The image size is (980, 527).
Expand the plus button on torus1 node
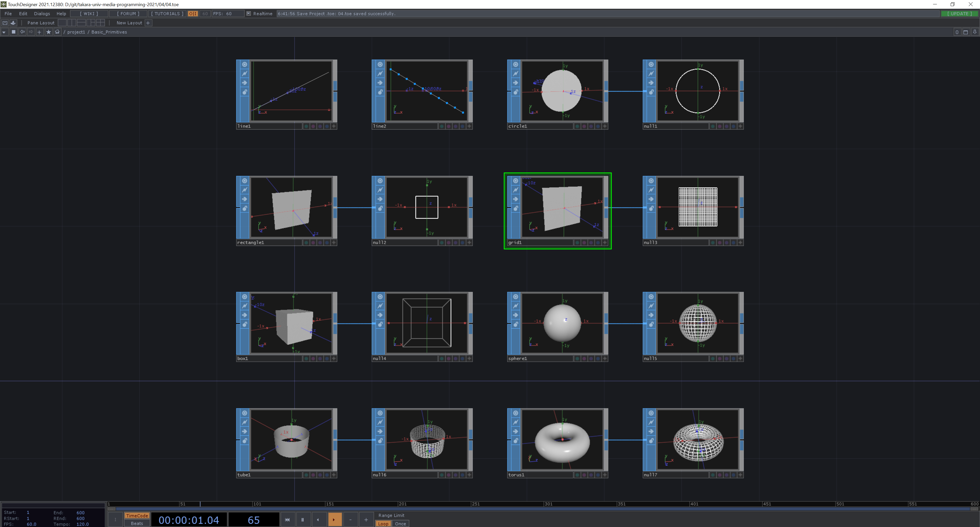[x=605, y=475]
